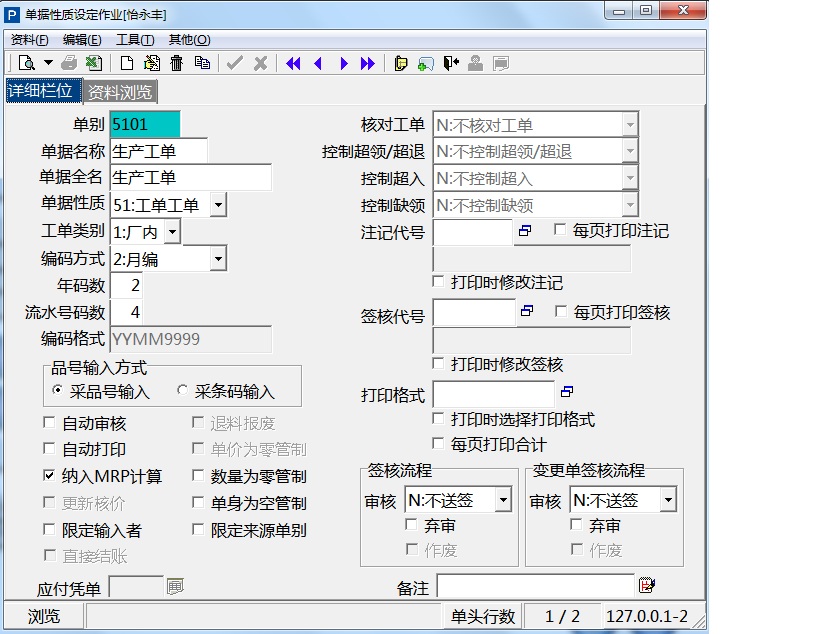Click the greyed message window icon
816x634 pixels.
tap(501, 64)
